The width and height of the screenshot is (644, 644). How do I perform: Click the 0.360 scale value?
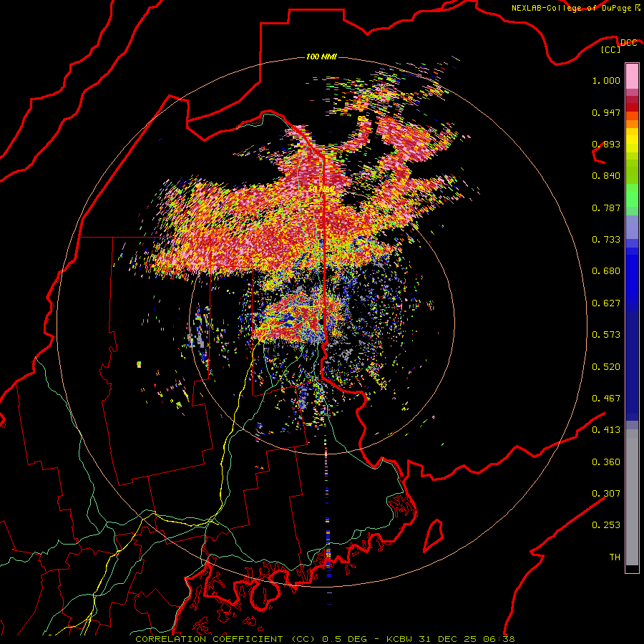click(606, 462)
